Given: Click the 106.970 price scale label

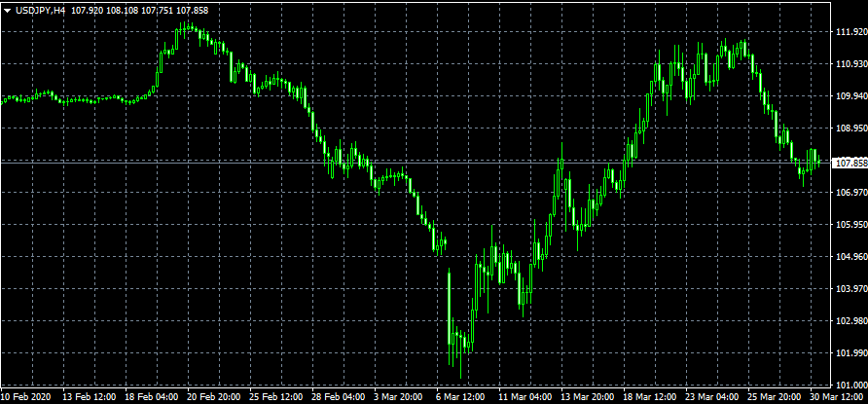Looking at the screenshot, I should (850, 193).
